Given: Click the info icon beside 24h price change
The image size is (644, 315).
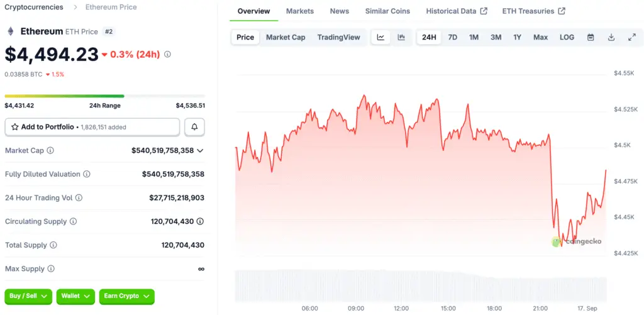Looking at the screenshot, I should 167,54.
